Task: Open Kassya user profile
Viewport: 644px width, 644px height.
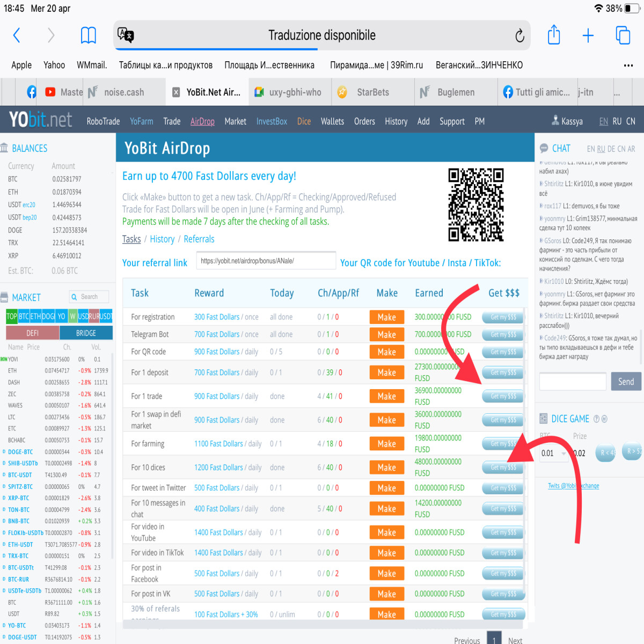Action: click(567, 121)
